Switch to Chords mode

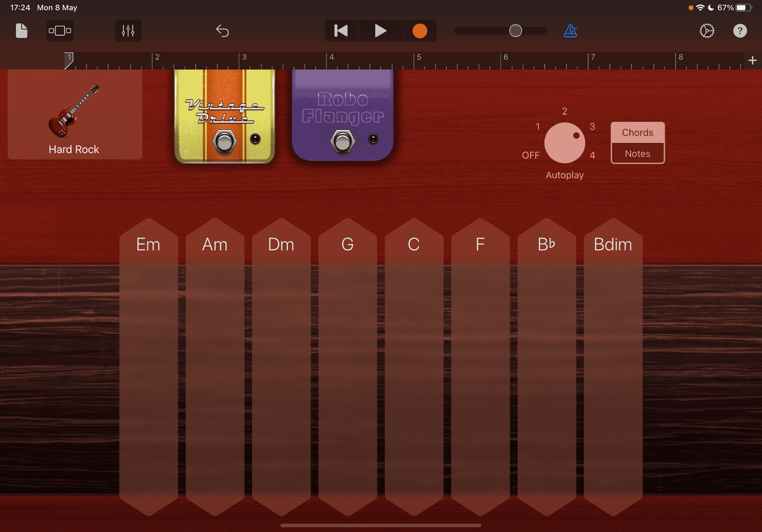pos(637,132)
